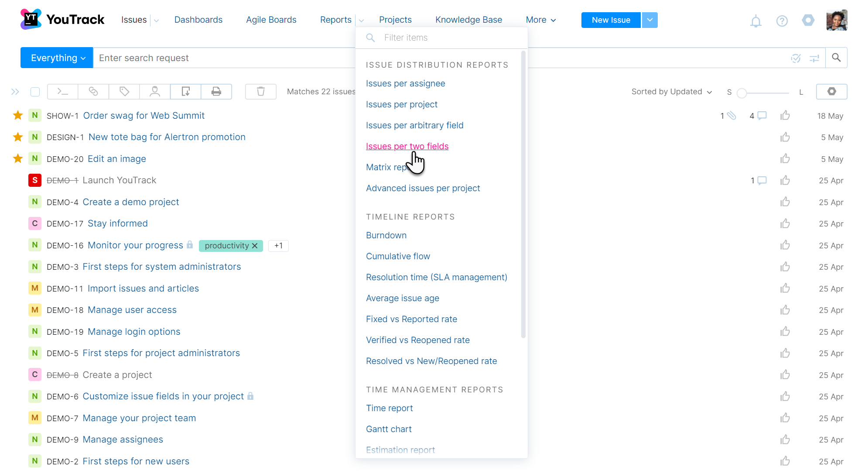Open the Order swag for Web Summit issue

click(x=144, y=116)
